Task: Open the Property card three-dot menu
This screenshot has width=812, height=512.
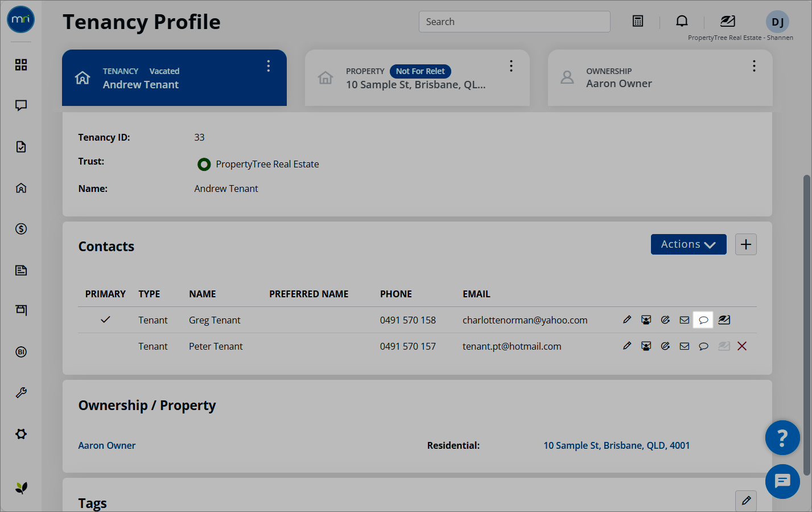Action: tap(511, 66)
